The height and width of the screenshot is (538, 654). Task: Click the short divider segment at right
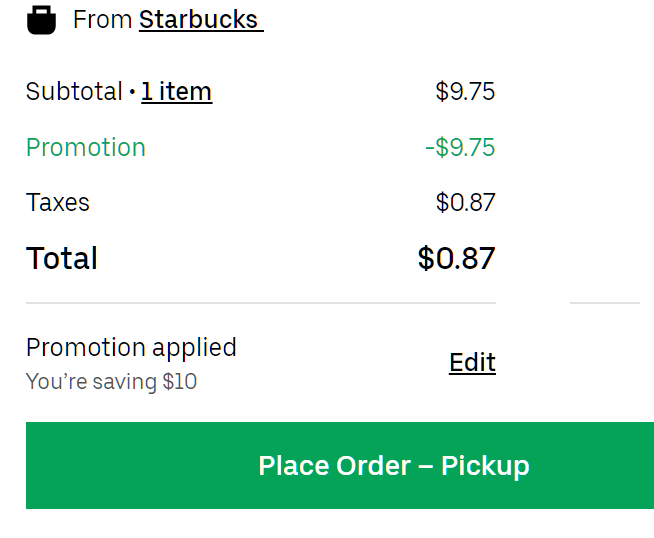pos(605,303)
